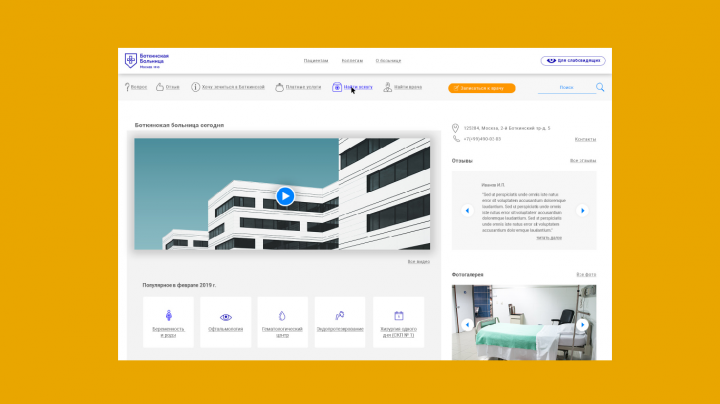Open the Эндопротезирование joint icon card
This screenshot has width=720, height=404.
click(340, 322)
